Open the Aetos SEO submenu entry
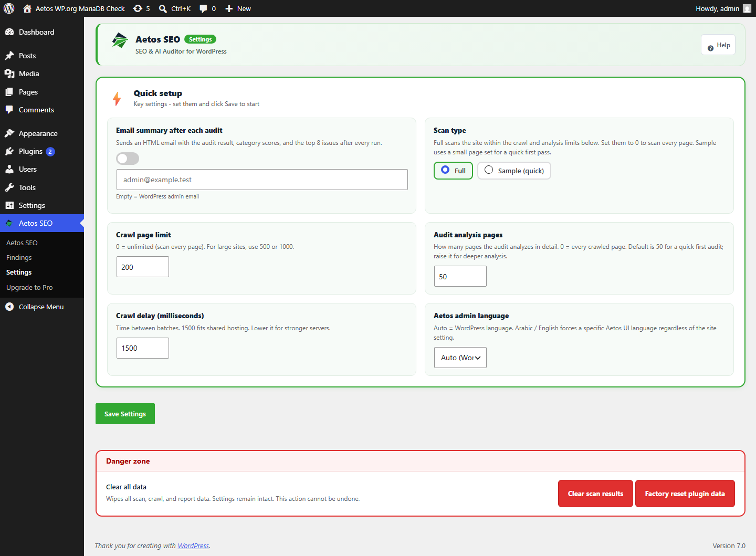This screenshot has height=556, width=756. [22, 243]
